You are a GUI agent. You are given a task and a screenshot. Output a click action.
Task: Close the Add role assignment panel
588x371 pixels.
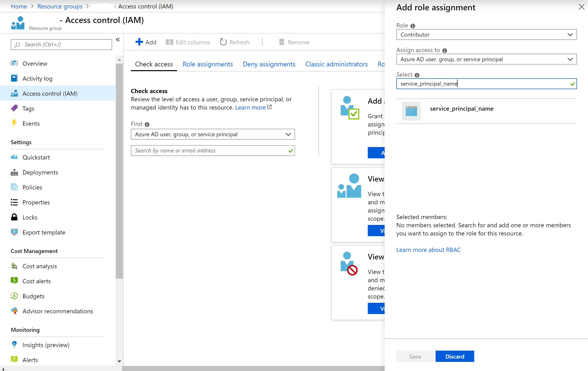(x=581, y=7)
